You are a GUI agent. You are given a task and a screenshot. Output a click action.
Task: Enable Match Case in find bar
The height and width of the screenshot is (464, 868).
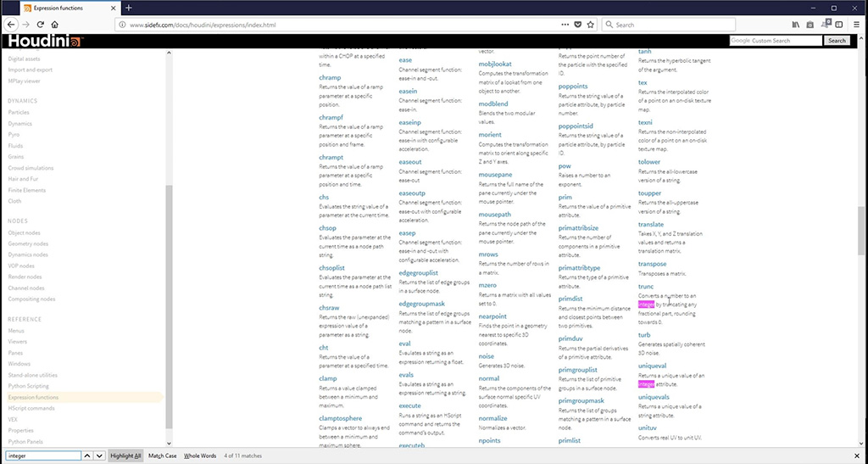tap(163, 456)
